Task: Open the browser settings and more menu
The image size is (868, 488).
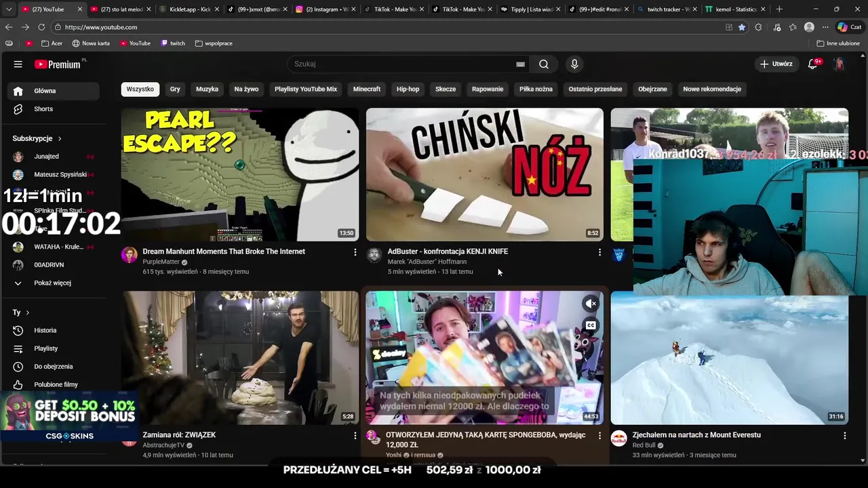Action: pos(825,27)
